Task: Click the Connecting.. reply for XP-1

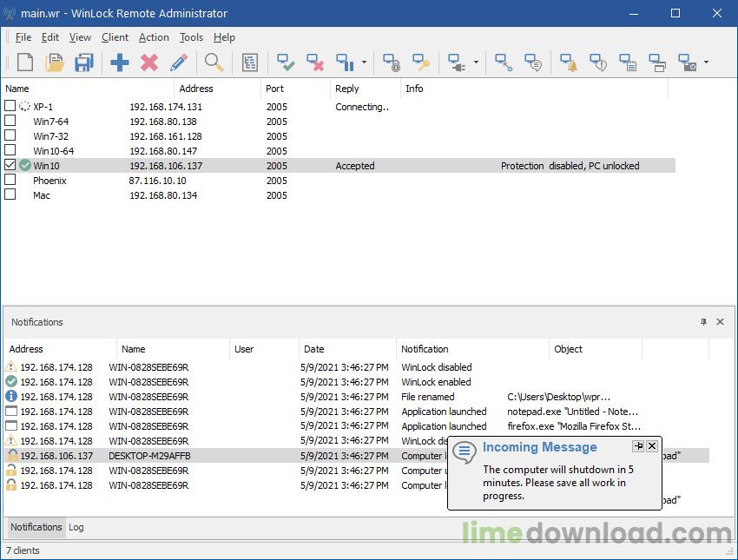Action: click(362, 107)
